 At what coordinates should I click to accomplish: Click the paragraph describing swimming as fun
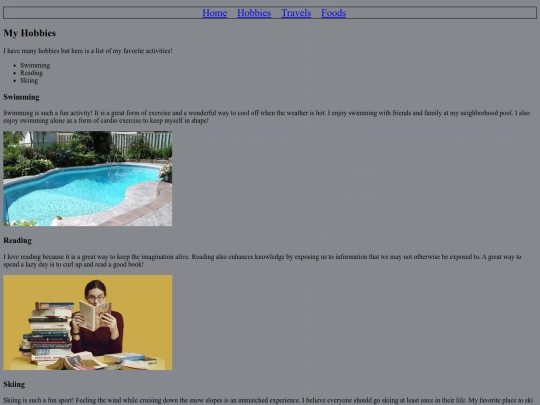click(267, 117)
